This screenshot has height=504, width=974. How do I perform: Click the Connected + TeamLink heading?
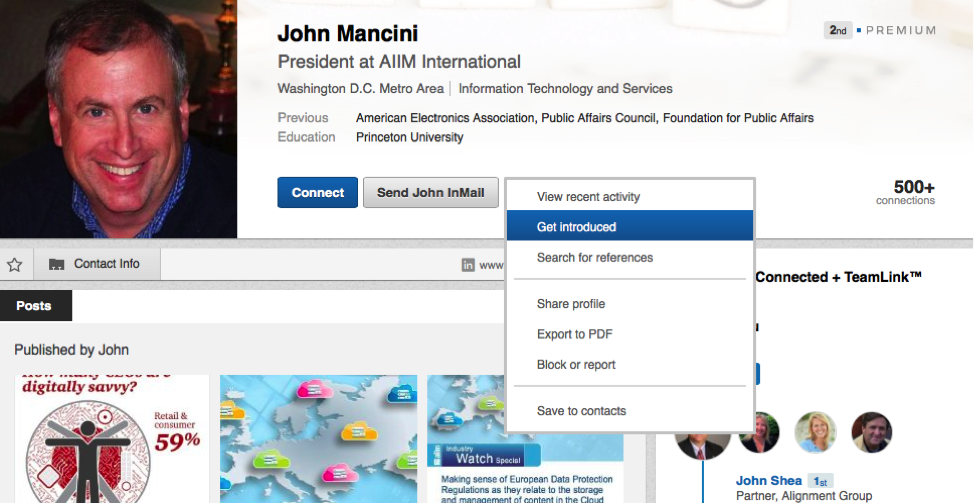pyautogui.click(x=838, y=277)
